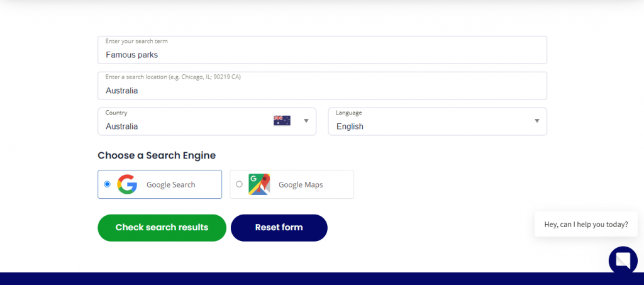Click the Google Maps pin icon

point(259,184)
